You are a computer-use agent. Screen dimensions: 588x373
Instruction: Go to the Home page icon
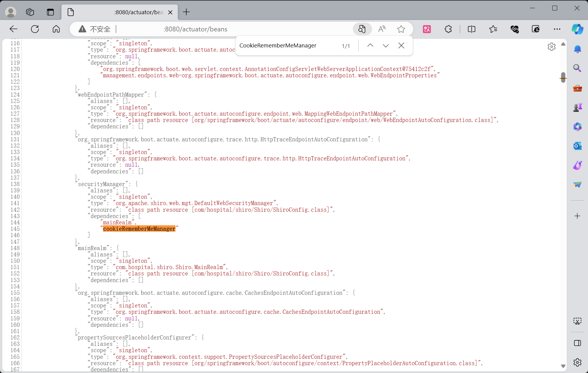point(56,29)
